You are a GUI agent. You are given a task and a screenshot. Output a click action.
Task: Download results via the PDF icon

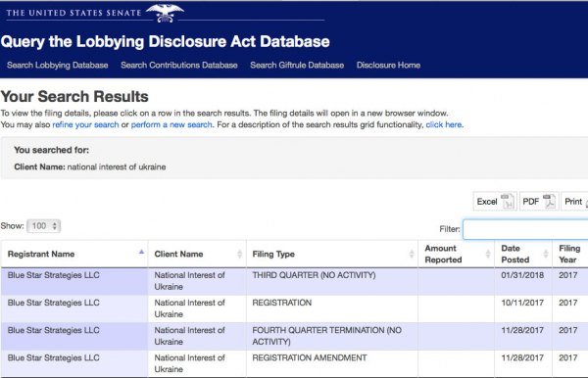pos(550,202)
